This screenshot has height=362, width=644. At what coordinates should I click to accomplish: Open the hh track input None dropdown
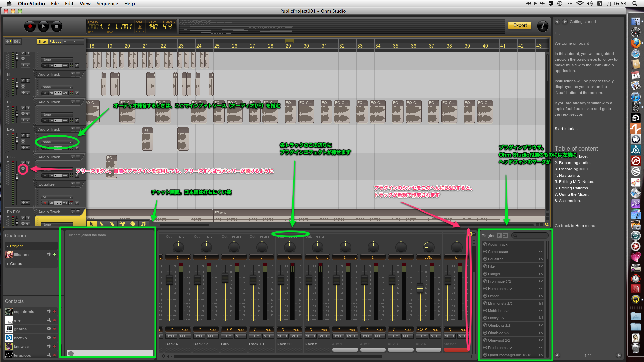coord(57,87)
